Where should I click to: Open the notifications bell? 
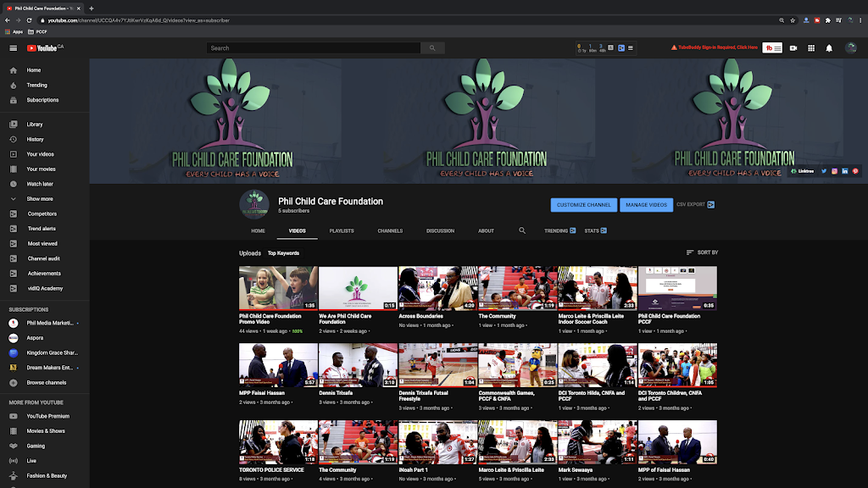829,48
